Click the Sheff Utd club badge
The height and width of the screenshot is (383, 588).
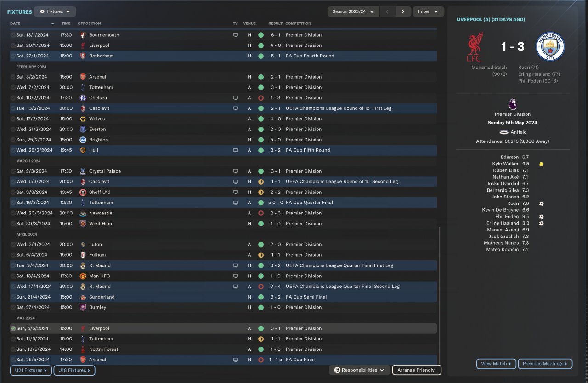pos(83,192)
